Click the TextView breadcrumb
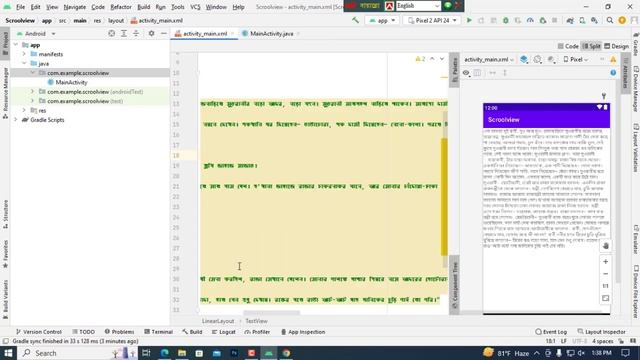The height and width of the screenshot is (360, 640). pyautogui.click(x=256, y=321)
